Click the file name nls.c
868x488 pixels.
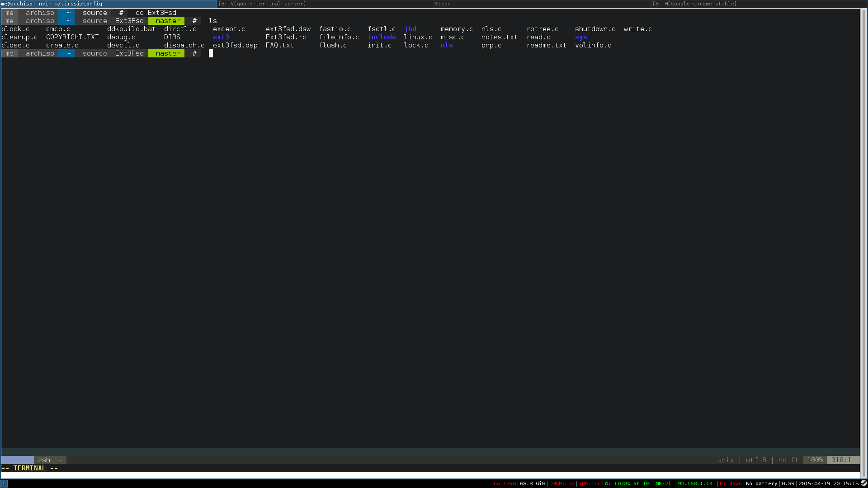[491, 29]
